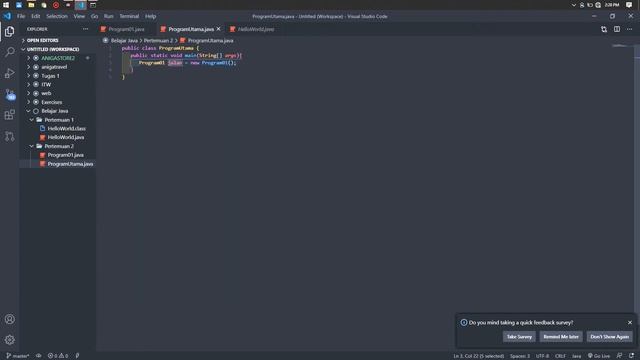Expand the anigatravel folder
Screen dimensions: 640x360
[54, 67]
